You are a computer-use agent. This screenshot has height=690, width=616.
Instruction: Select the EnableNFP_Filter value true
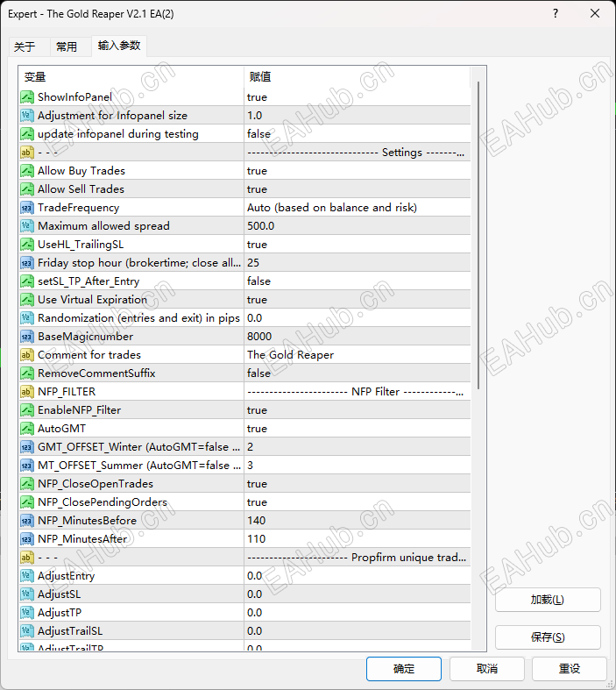click(x=357, y=410)
